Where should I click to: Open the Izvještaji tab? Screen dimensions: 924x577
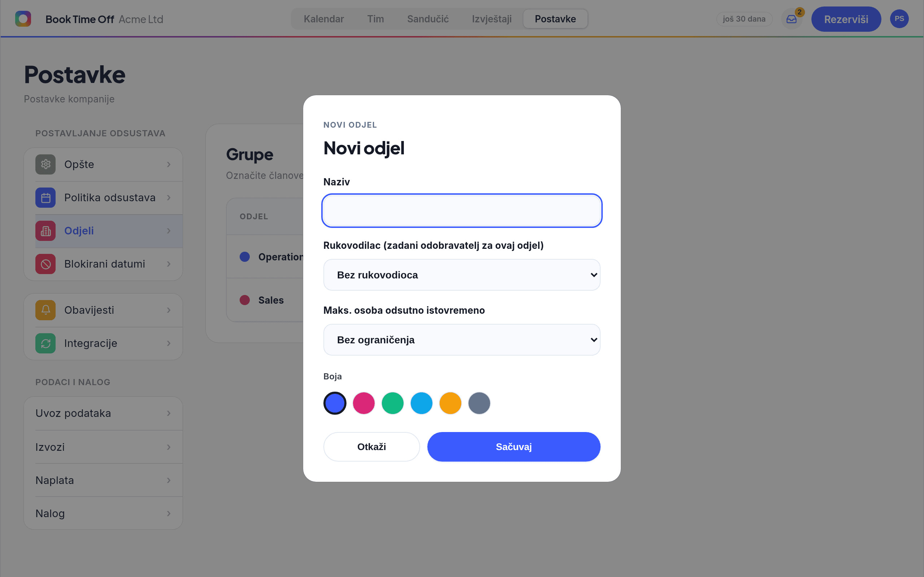coord(492,19)
